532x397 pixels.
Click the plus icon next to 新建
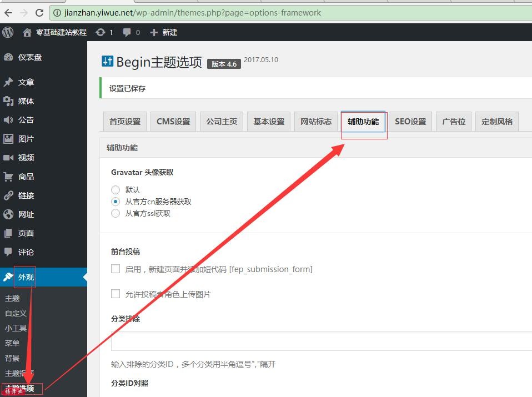pos(154,32)
